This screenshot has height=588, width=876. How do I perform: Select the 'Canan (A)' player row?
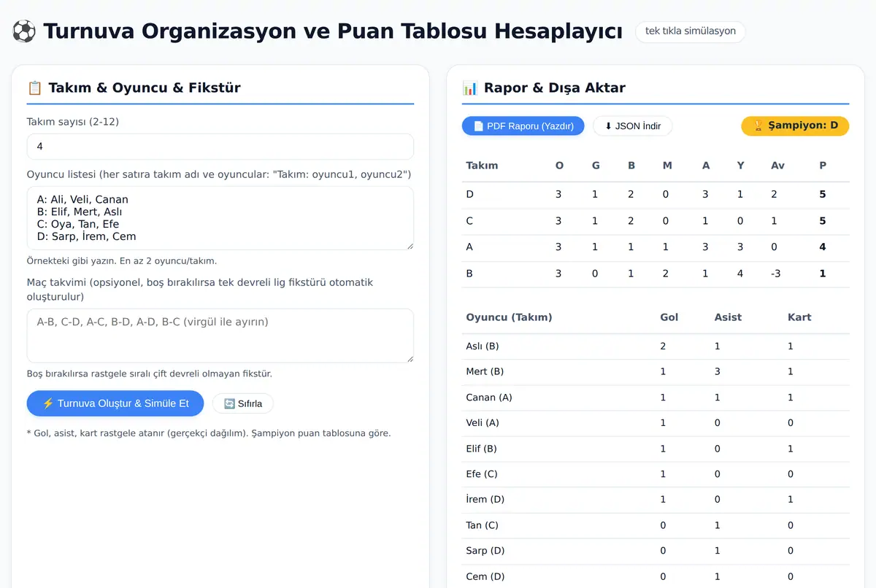(656, 398)
